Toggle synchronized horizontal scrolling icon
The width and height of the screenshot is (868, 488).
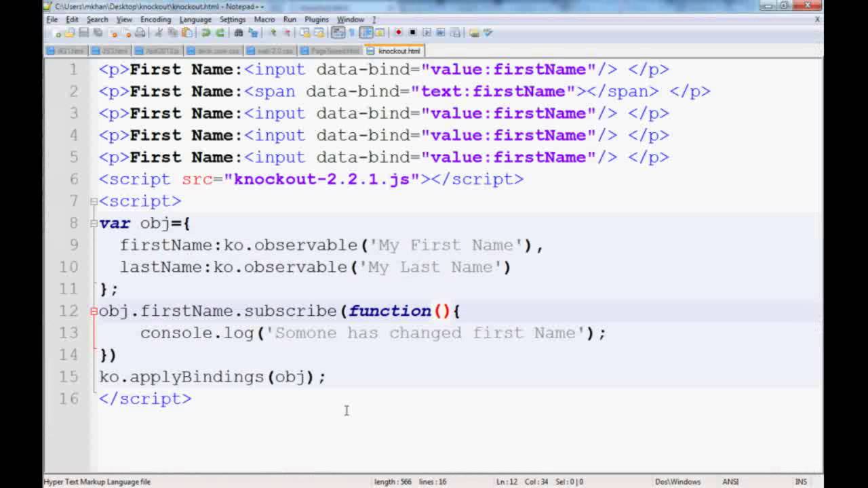tap(319, 33)
